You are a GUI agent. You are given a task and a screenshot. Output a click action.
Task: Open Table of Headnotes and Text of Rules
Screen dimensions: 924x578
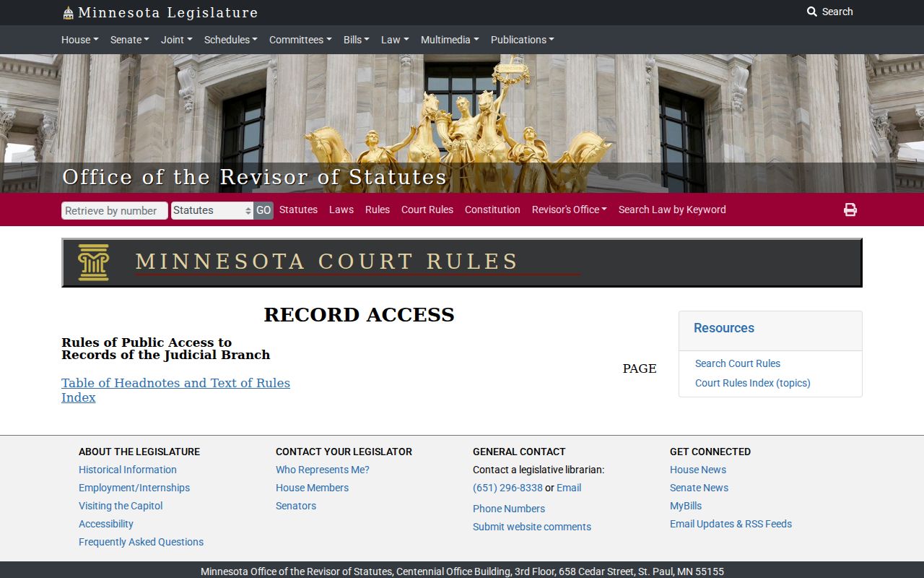coord(175,383)
